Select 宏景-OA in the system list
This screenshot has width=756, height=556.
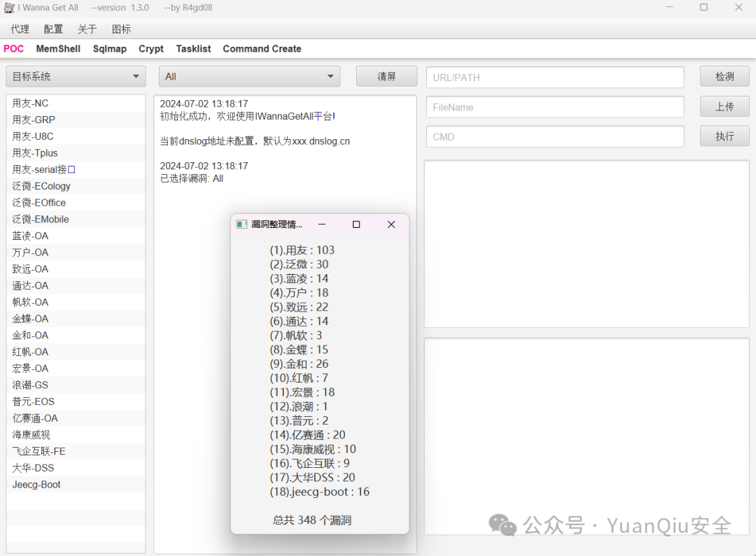tap(76, 369)
